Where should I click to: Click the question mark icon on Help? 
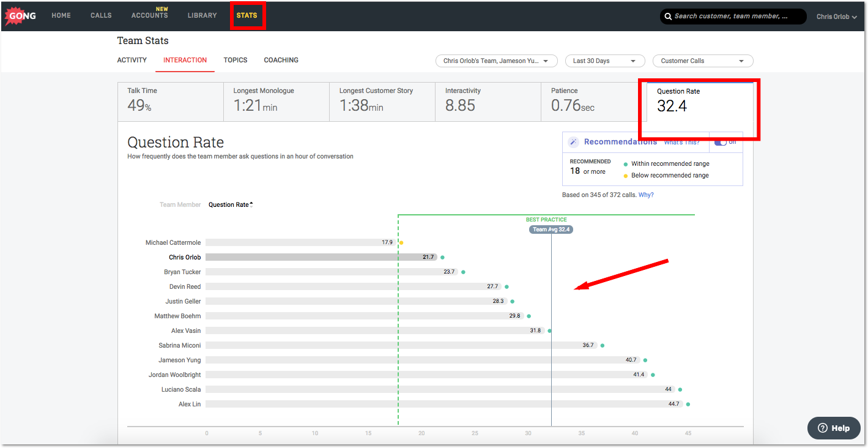point(823,428)
